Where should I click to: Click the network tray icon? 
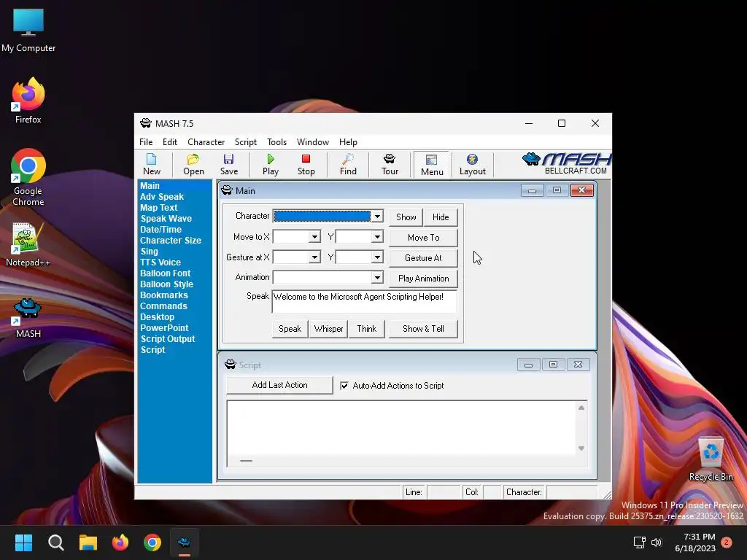tap(639, 542)
